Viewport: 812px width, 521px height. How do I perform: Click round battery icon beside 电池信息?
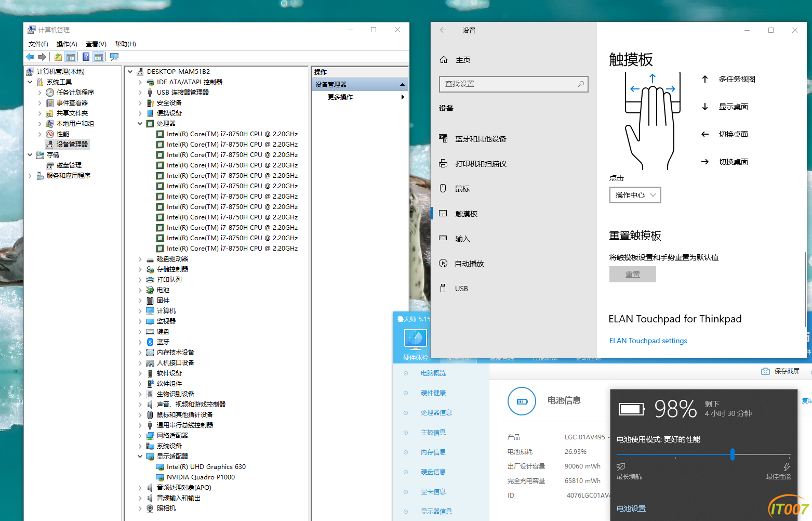[x=522, y=401]
